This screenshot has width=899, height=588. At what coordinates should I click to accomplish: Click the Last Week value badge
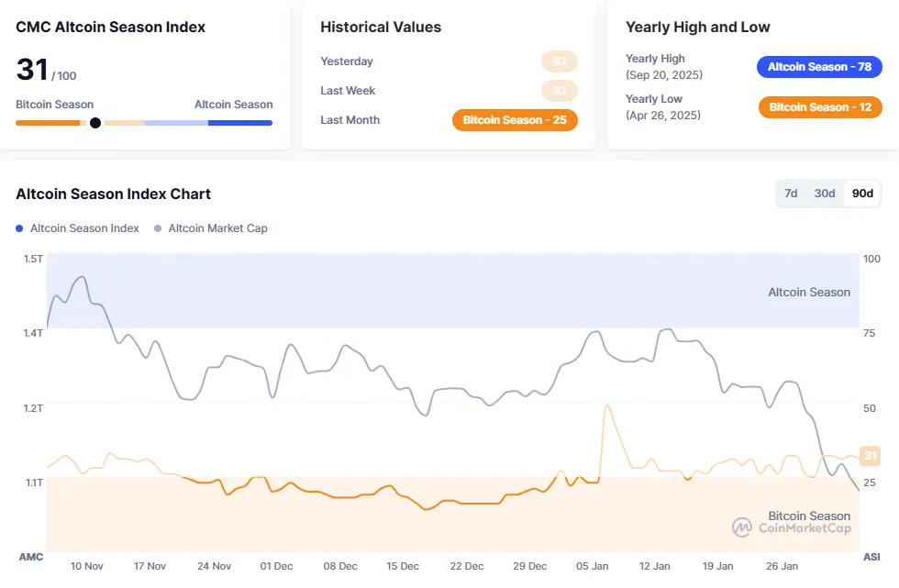[x=559, y=91]
